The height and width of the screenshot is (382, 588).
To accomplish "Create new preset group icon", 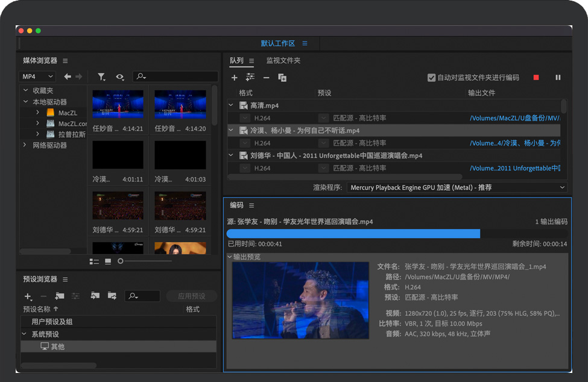I will [59, 296].
